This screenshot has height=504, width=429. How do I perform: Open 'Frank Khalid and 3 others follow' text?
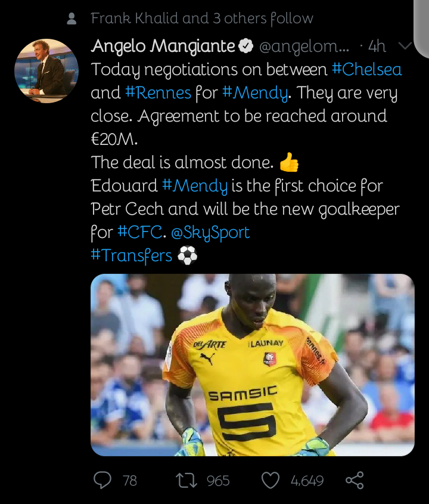click(202, 18)
